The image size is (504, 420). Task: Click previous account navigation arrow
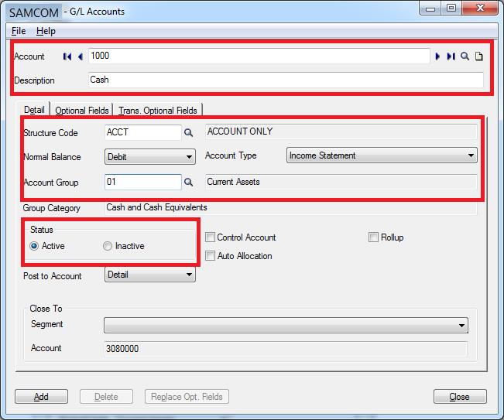[80, 56]
